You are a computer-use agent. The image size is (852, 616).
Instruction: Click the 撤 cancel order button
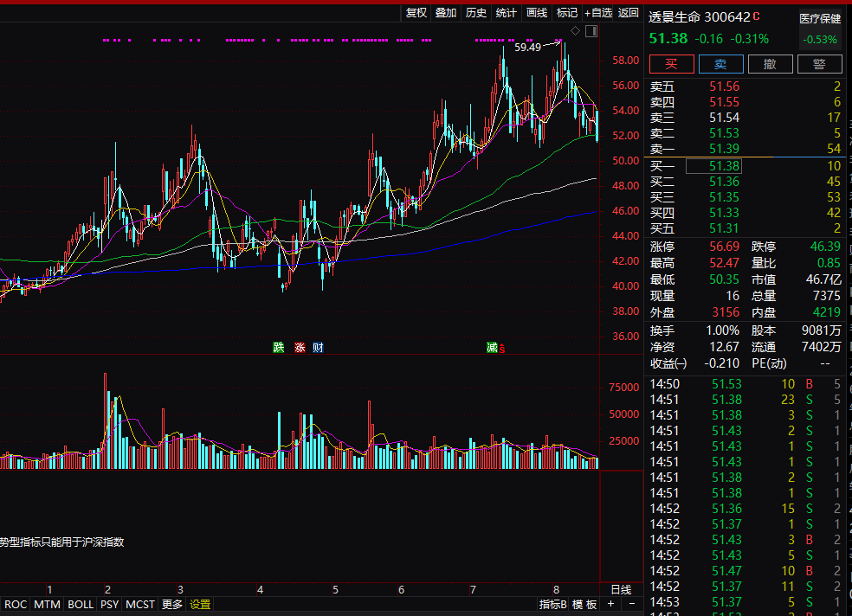(x=769, y=64)
